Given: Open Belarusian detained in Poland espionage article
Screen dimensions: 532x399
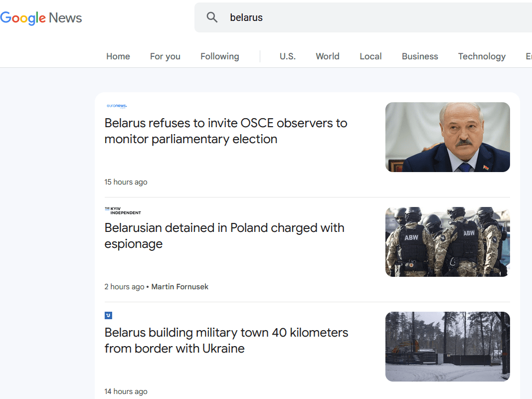Looking at the screenshot, I should 224,236.
